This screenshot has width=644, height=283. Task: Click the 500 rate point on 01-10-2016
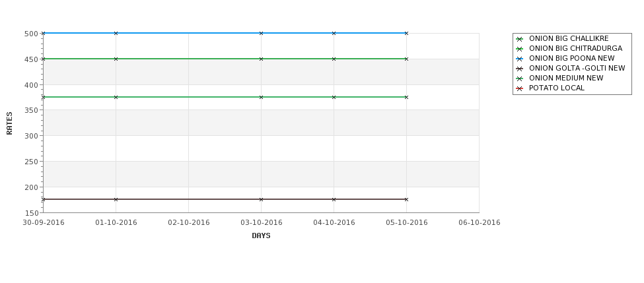tap(116, 33)
